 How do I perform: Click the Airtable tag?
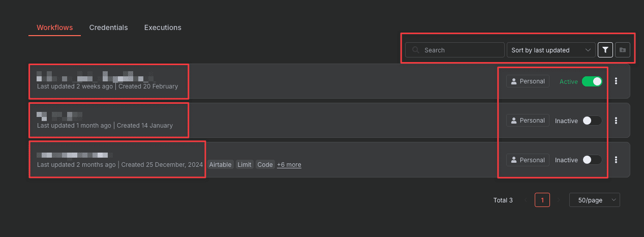tap(220, 165)
